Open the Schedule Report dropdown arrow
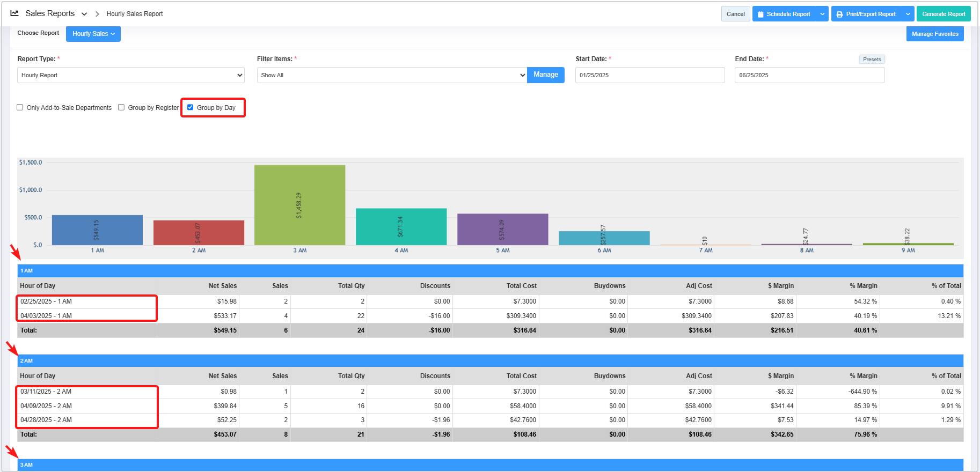Screen dimensions: 980x472 click(x=822, y=14)
